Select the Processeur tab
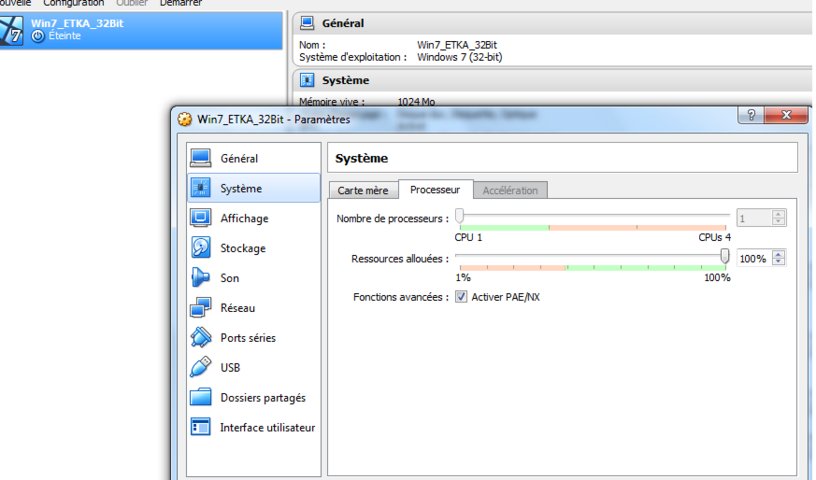 tap(436, 190)
